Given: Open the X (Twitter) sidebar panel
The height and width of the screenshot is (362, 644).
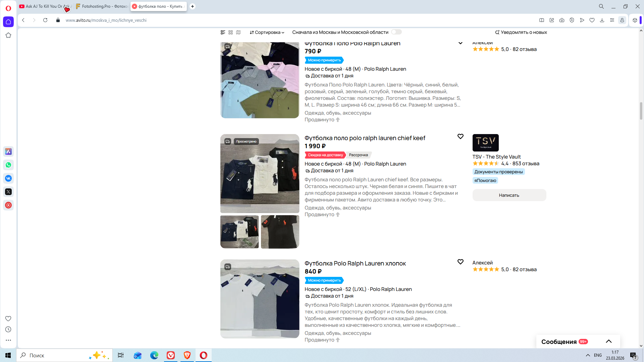Looking at the screenshot, I should click(x=8, y=192).
